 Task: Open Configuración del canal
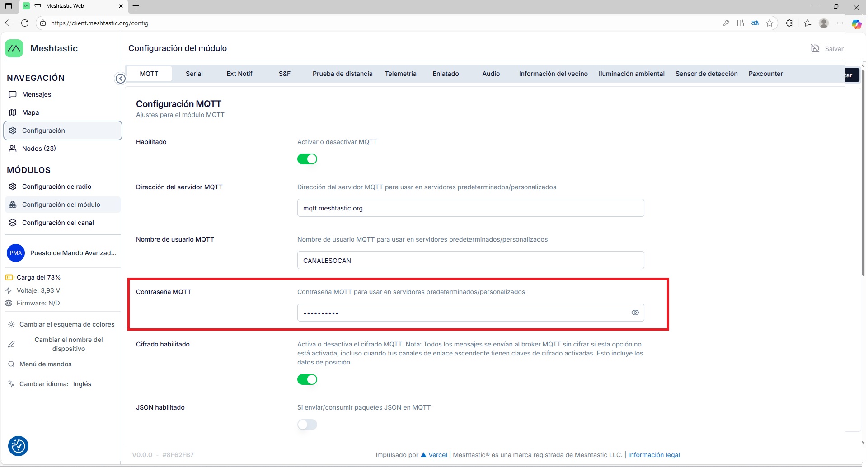(x=58, y=223)
